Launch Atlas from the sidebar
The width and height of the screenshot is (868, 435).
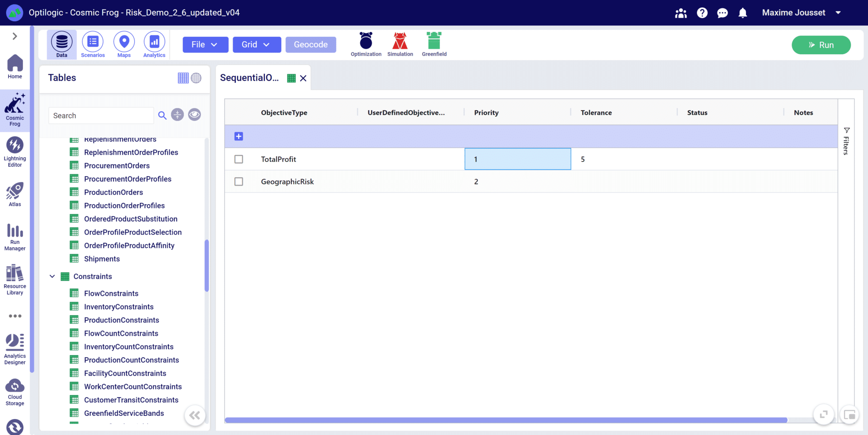tap(15, 195)
